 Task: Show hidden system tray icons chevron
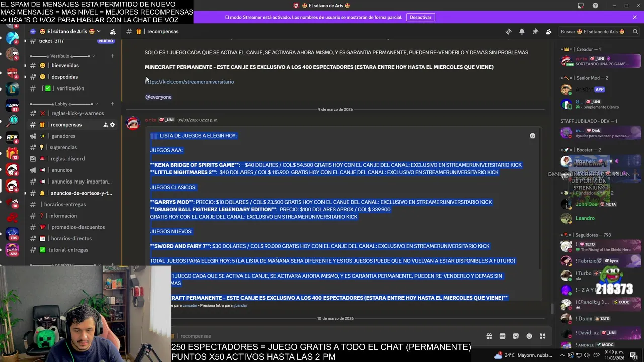tap(562, 355)
